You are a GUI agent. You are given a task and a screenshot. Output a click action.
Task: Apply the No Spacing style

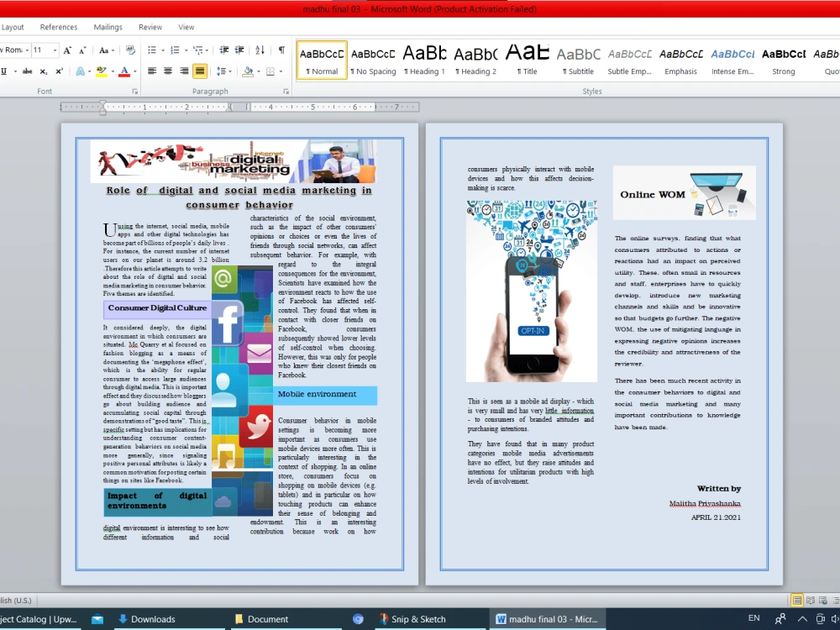click(373, 60)
